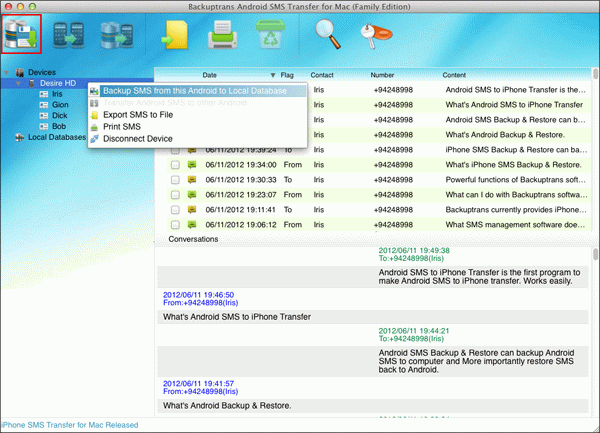Click the Backup SMS to database toolbar icon
The width and height of the screenshot is (600, 433).
coord(21,34)
